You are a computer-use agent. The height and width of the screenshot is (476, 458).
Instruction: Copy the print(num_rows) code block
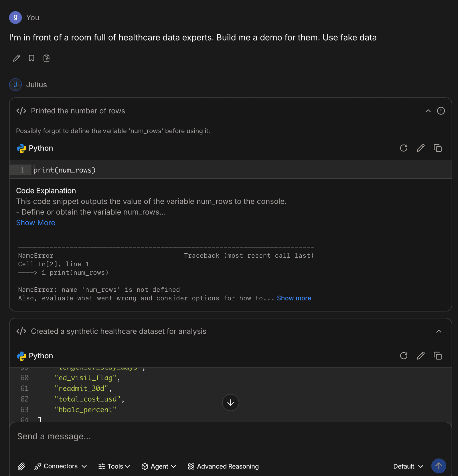pyautogui.click(x=438, y=148)
